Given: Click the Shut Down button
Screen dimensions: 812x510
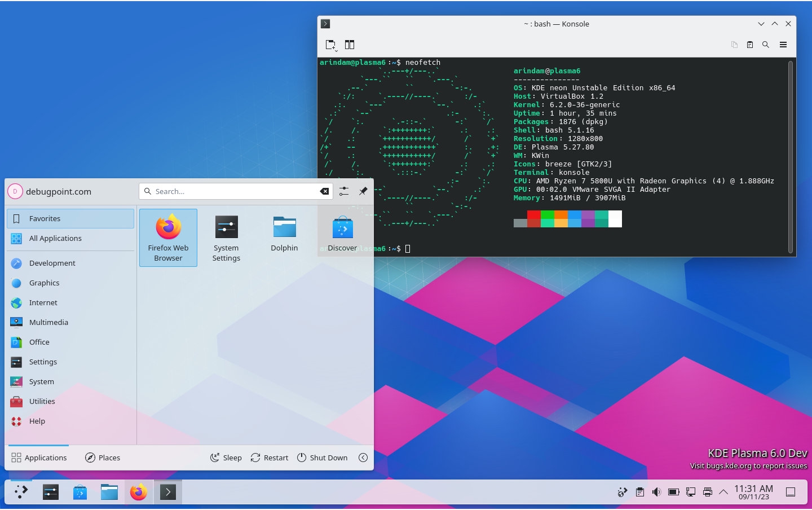Looking at the screenshot, I should 322,458.
